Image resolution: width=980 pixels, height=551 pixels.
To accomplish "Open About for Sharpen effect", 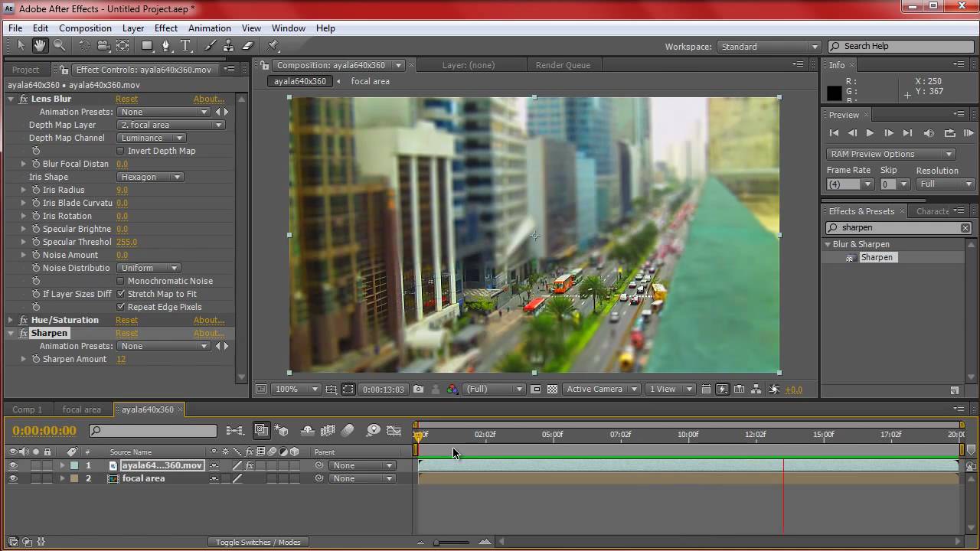I will (x=208, y=333).
